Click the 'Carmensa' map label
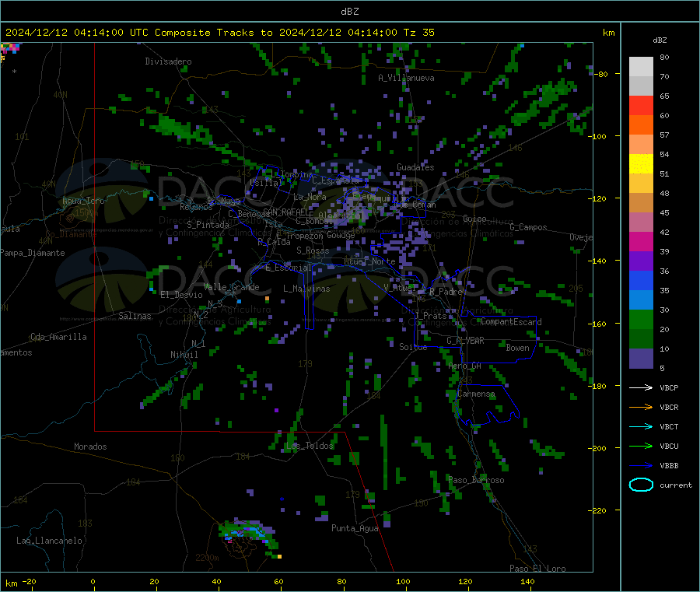 click(476, 394)
